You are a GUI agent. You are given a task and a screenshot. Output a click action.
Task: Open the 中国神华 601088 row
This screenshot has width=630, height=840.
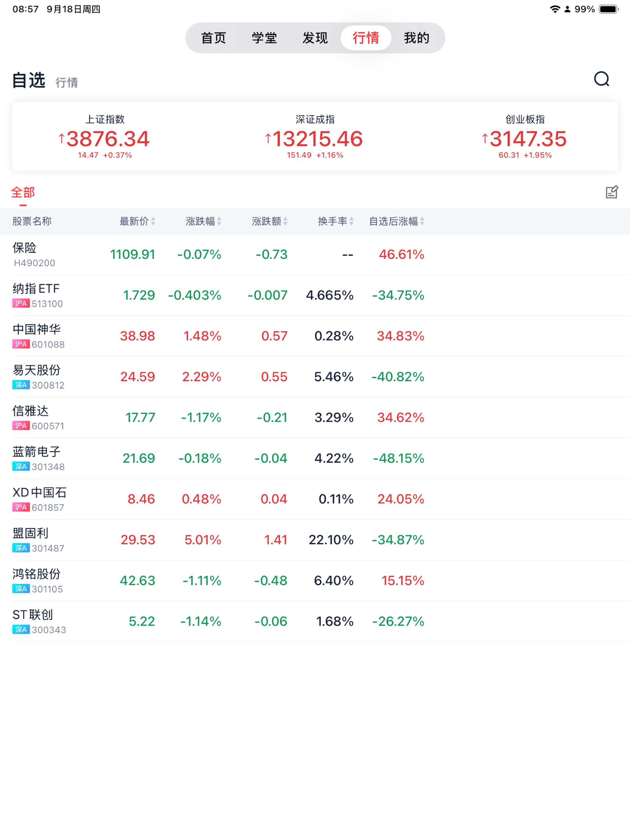[315, 336]
